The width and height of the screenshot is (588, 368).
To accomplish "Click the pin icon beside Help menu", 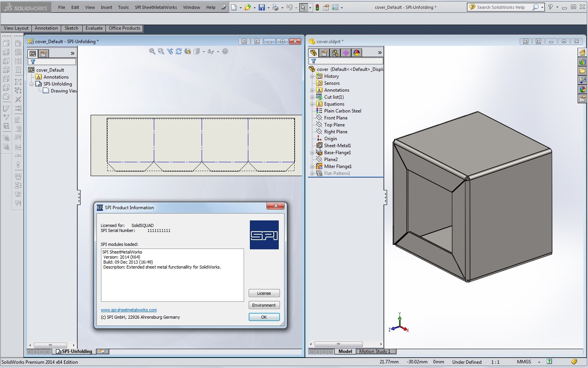I will (223, 7).
